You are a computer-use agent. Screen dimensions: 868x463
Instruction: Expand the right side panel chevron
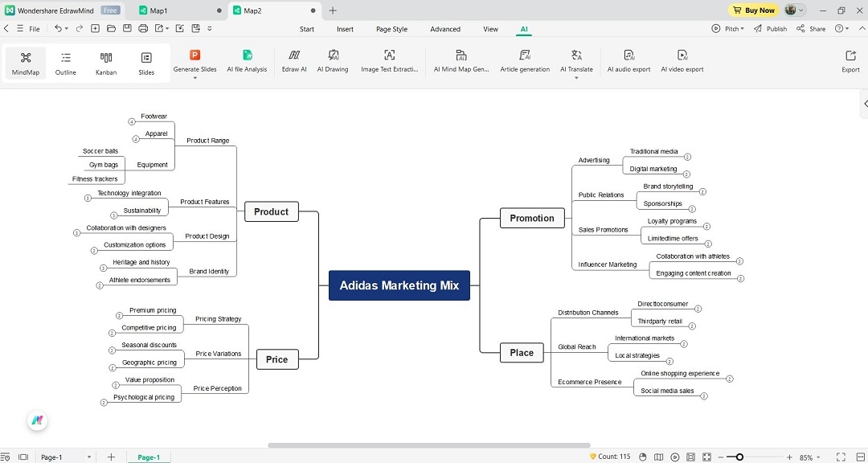(866, 104)
